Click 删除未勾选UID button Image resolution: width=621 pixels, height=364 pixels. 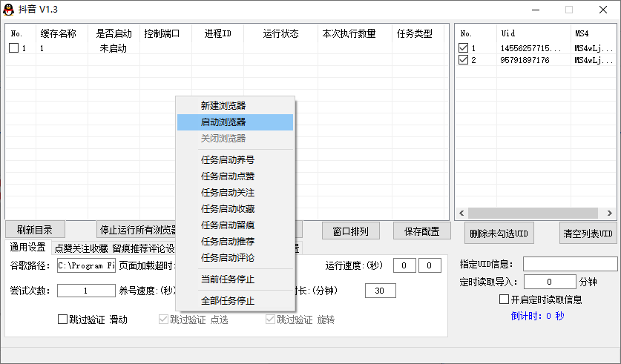(x=499, y=233)
